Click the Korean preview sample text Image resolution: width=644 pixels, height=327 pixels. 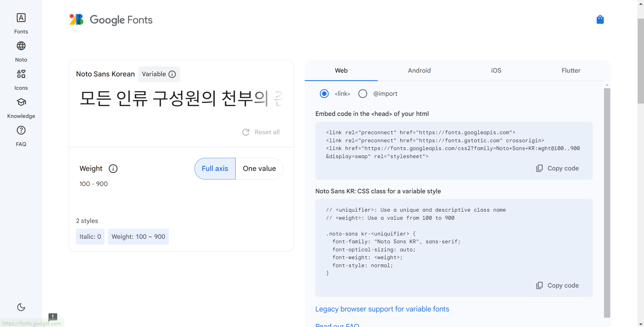point(181,99)
